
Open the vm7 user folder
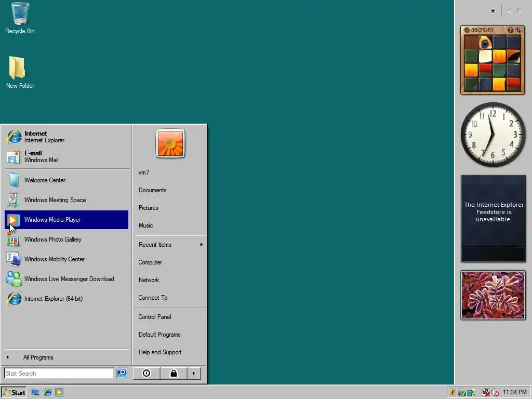[x=170, y=172]
